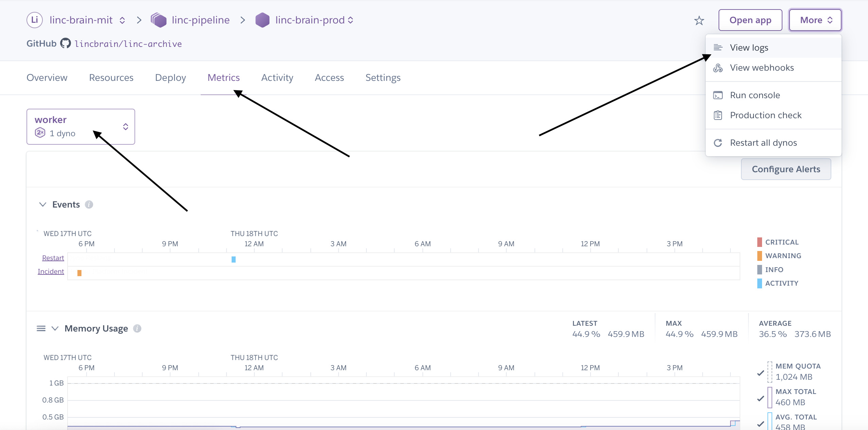This screenshot has height=430, width=868.
Task: Click the pipeline icon beside linc-pipeline
Action: [158, 20]
